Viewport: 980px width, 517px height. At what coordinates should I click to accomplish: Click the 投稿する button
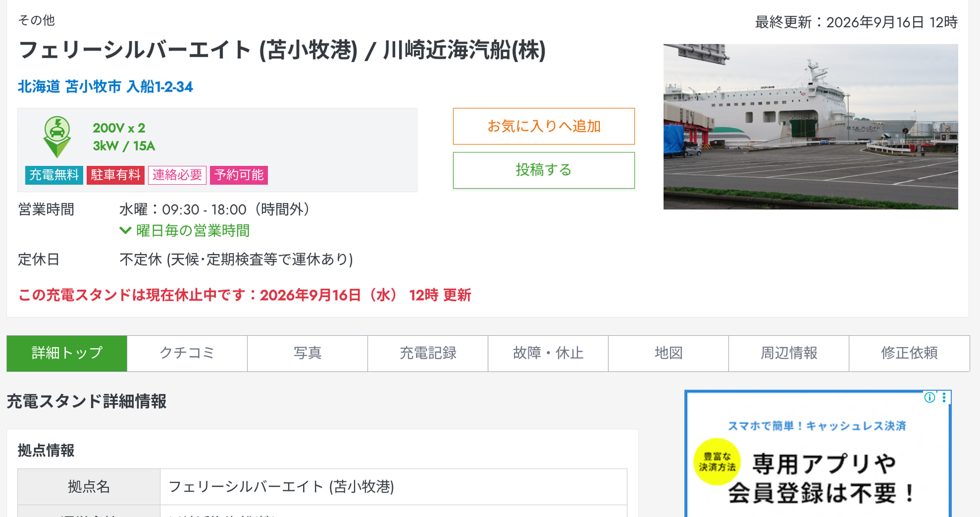coord(544,170)
